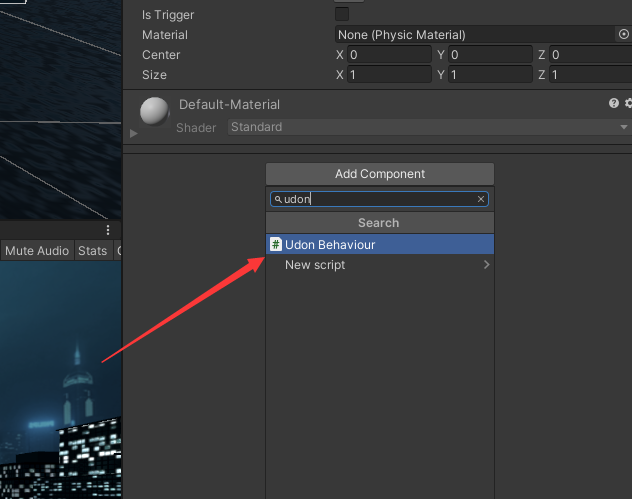Screen dimensions: 632x499
Task: Open the Shader Standard dropdown
Action: click(x=428, y=127)
